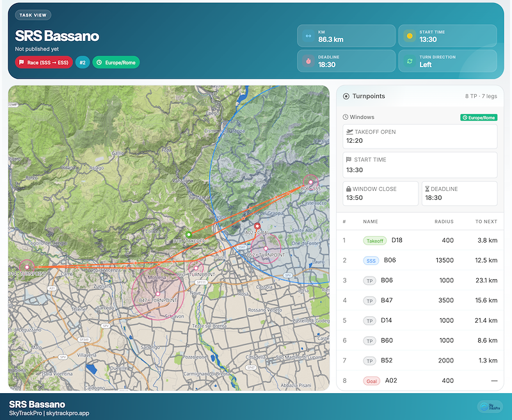Click the 2000 radius value
The height and width of the screenshot is (420, 512).
446,360
